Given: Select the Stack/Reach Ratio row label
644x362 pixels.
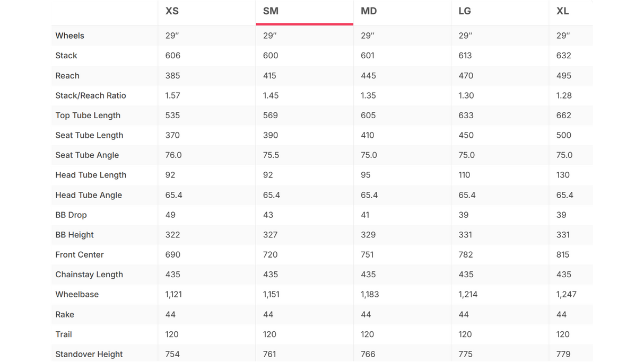Looking at the screenshot, I should tap(91, 95).
